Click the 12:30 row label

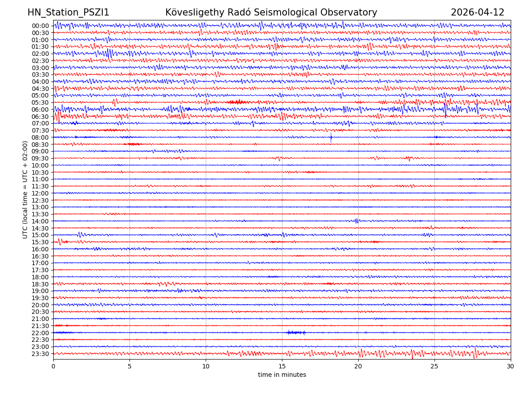tap(40, 200)
